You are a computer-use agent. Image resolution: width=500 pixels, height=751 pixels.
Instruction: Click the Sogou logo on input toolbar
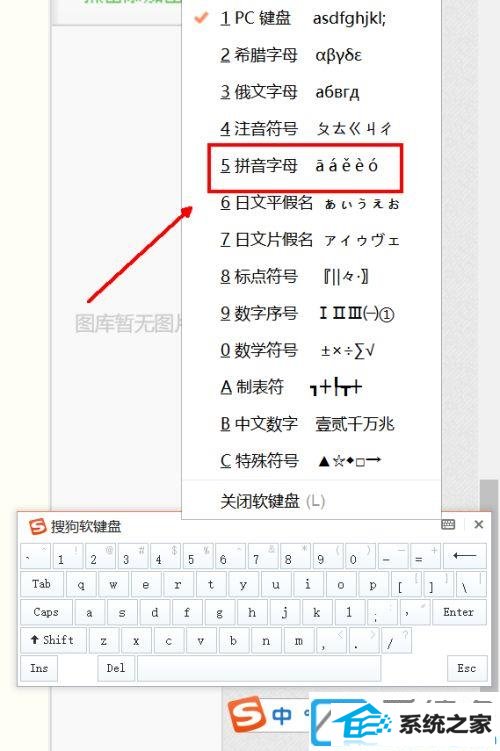[247, 715]
